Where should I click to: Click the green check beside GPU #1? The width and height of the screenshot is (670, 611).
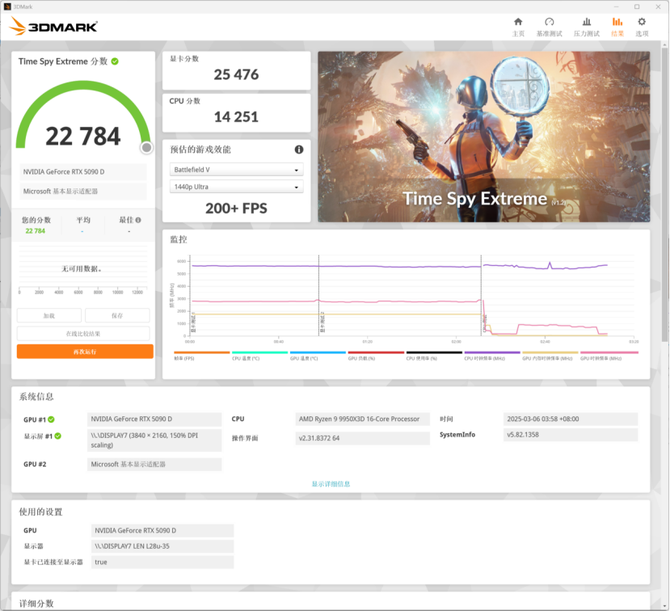[51, 420]
